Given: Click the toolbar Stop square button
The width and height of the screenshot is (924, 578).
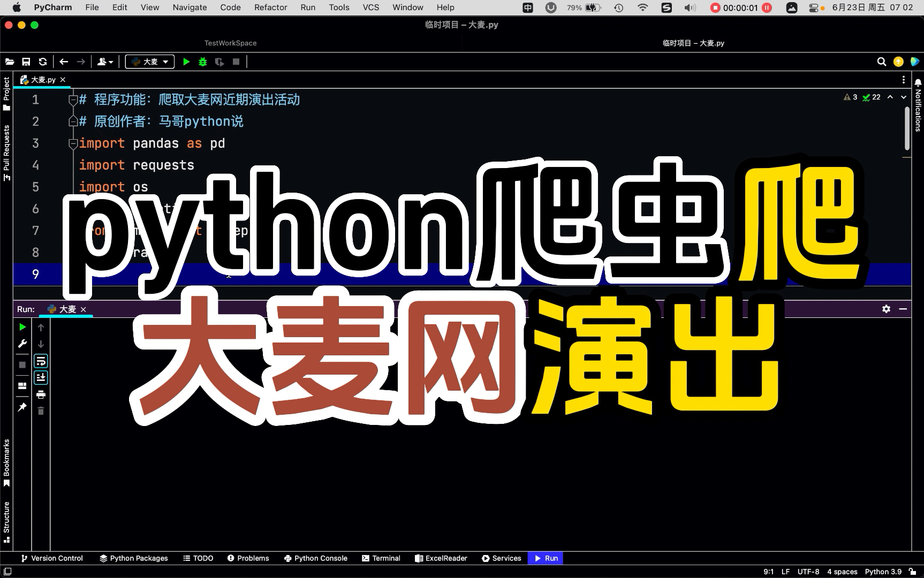Looking at the screenshot, I should click(236, 62).
